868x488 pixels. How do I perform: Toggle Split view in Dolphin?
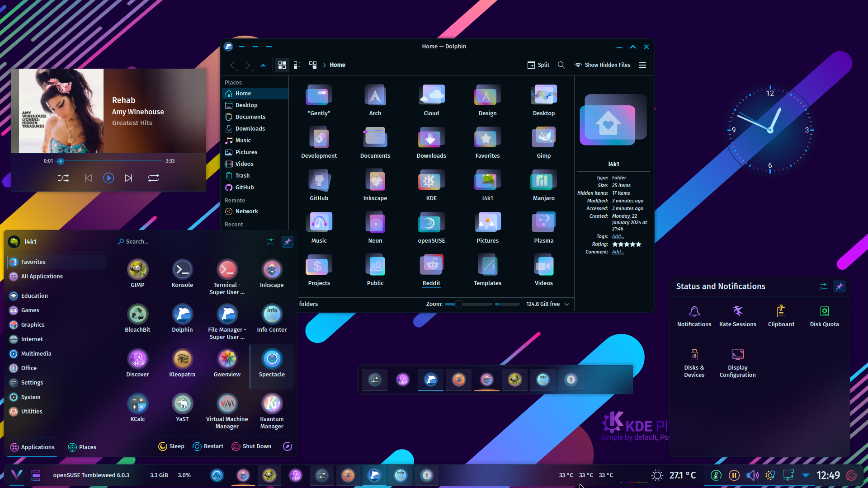pyautogui.click(x=538, y=65)
